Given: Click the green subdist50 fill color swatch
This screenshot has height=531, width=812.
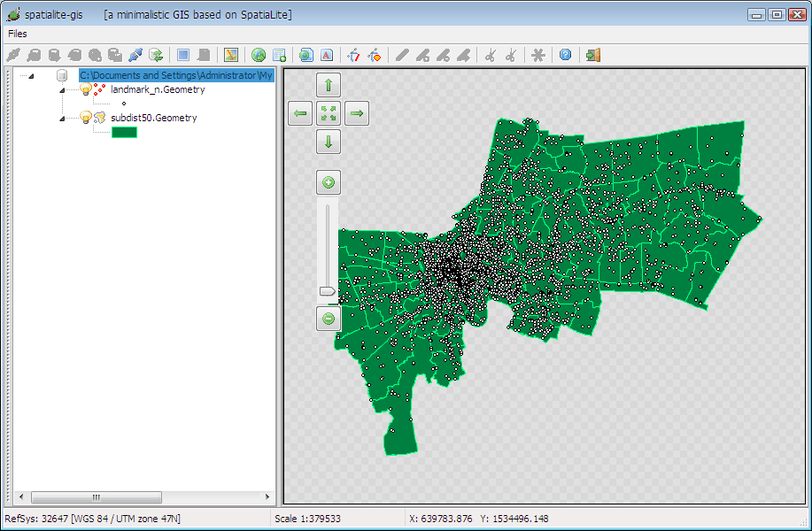Looking at the screenshot, I should pyautogui.click(x=124, y=132).
